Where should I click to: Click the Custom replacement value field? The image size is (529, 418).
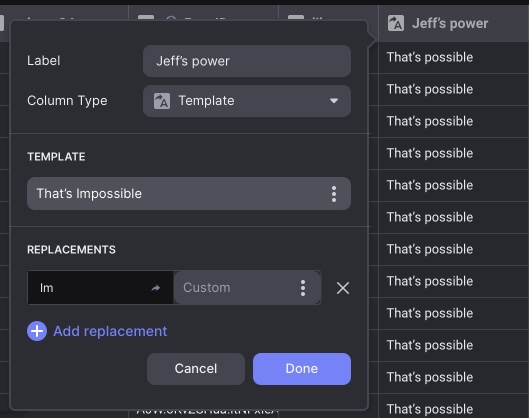click(247, 288)
